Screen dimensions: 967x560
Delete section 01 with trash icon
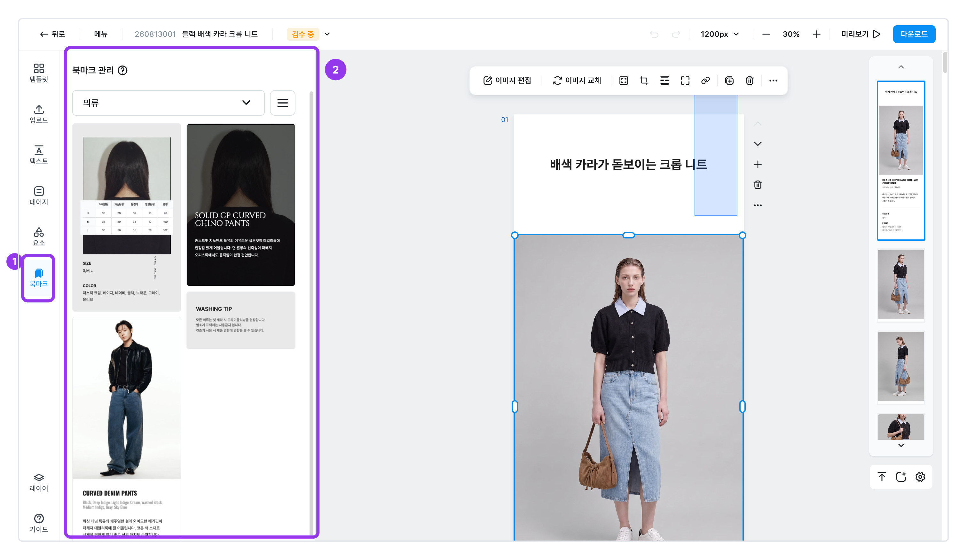pos(758,185)
